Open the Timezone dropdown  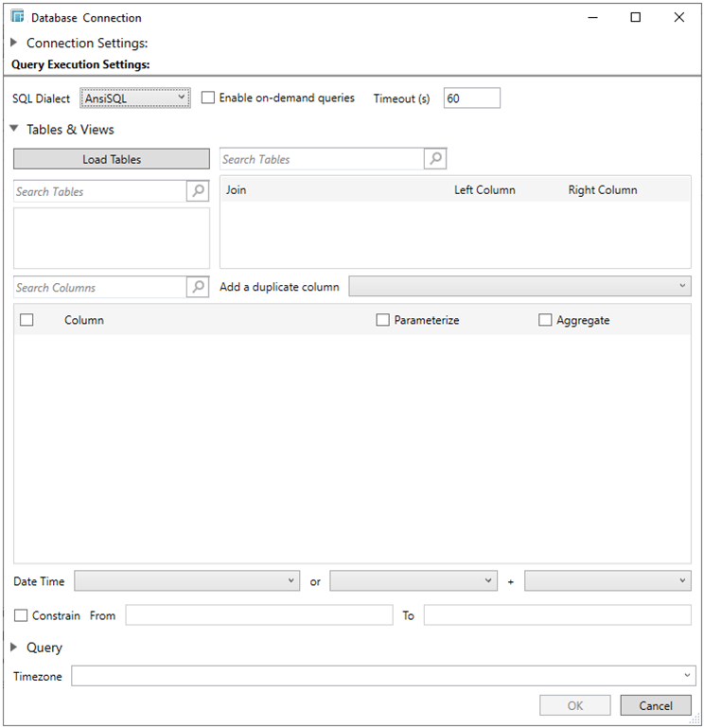383,676
